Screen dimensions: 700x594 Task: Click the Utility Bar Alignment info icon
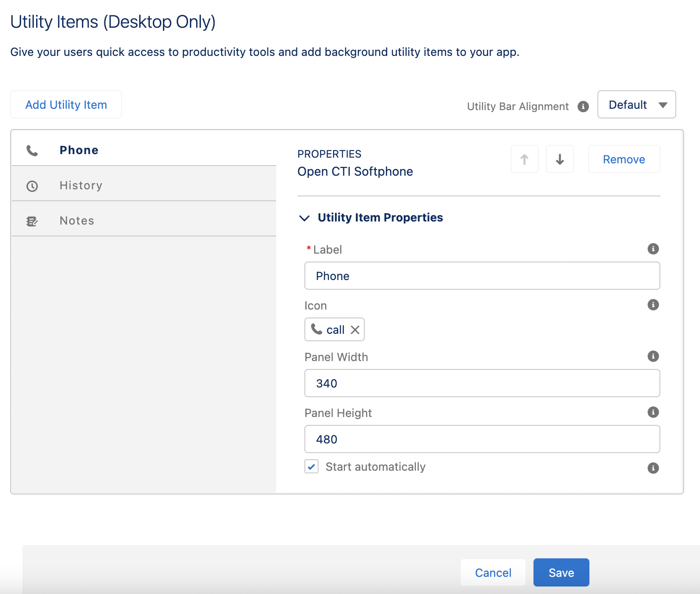point(583,107)
